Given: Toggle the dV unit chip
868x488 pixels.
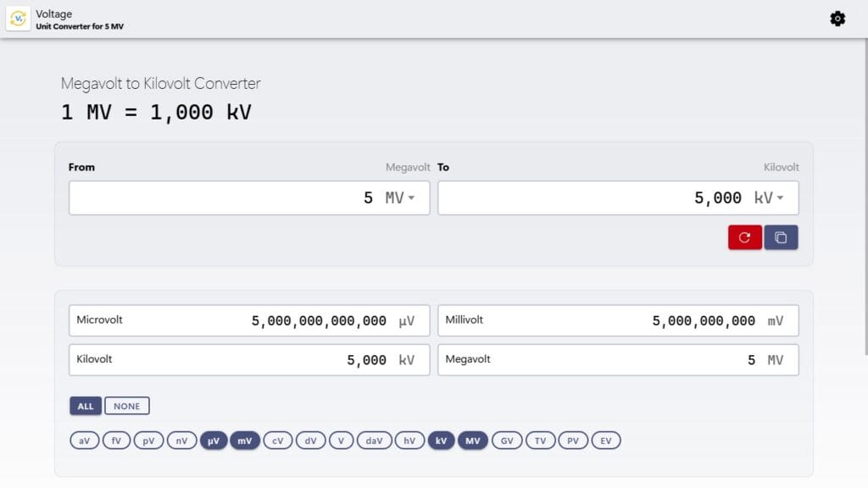Looking at the screenshot, I should click(x=310, y=441).
